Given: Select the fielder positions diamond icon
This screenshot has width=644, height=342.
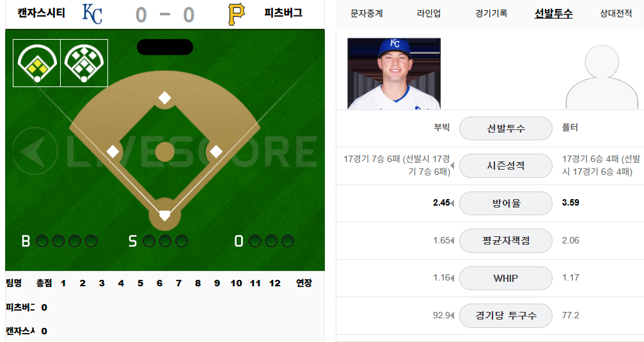Looking at the screenshot, I should pos(84,63).
